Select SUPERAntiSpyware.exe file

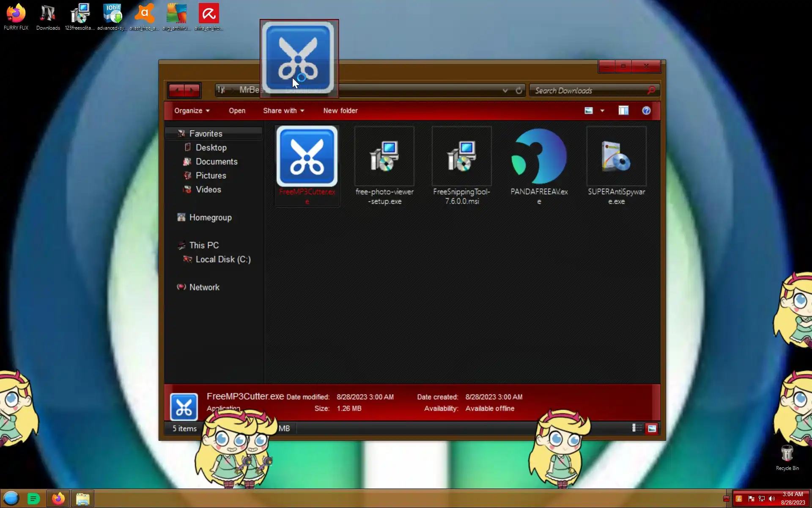coord(616,157)
